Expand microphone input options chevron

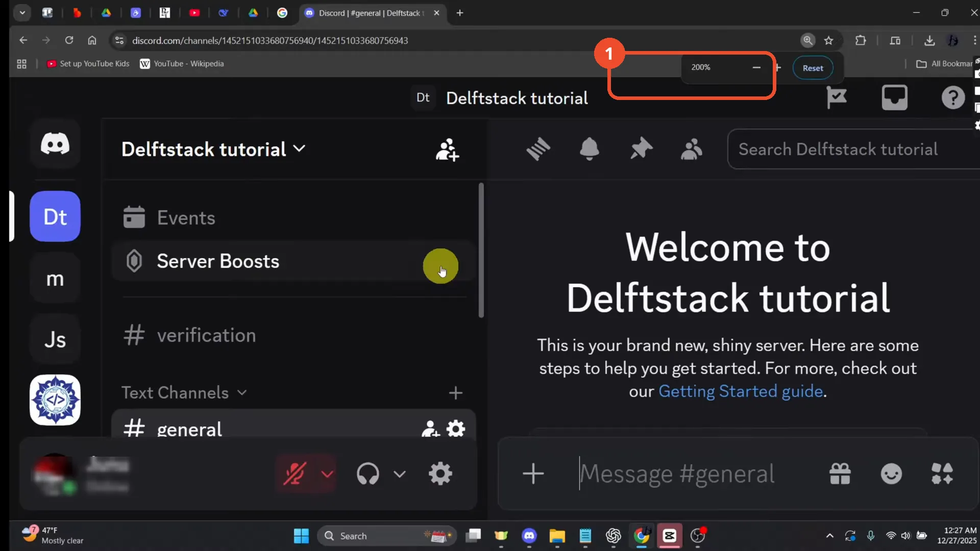(327, 474)
